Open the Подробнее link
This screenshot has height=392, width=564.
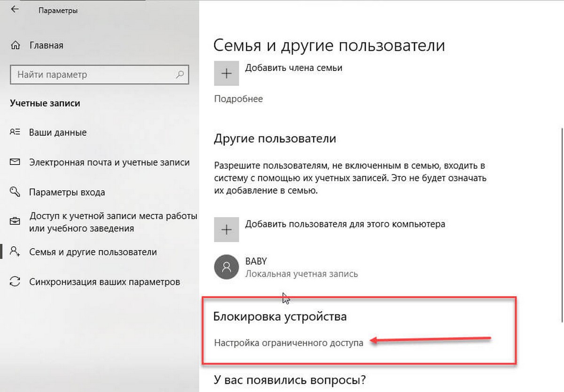click(x=238, y=99)
